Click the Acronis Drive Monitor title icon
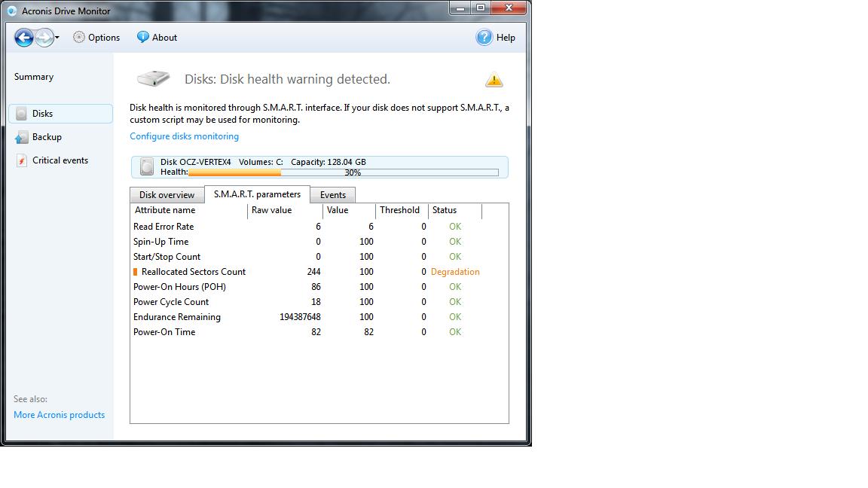The image size is (868, 488). pos(12,11)
